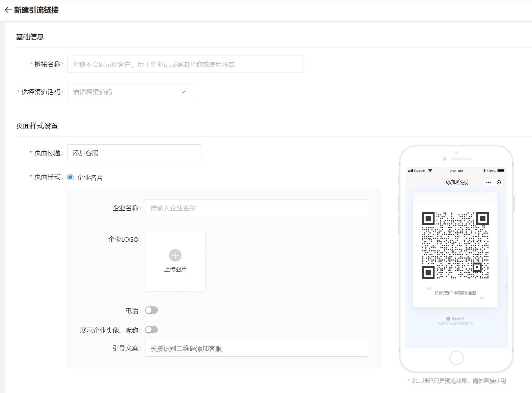Click the phone preview's round home button

[456, 358]
